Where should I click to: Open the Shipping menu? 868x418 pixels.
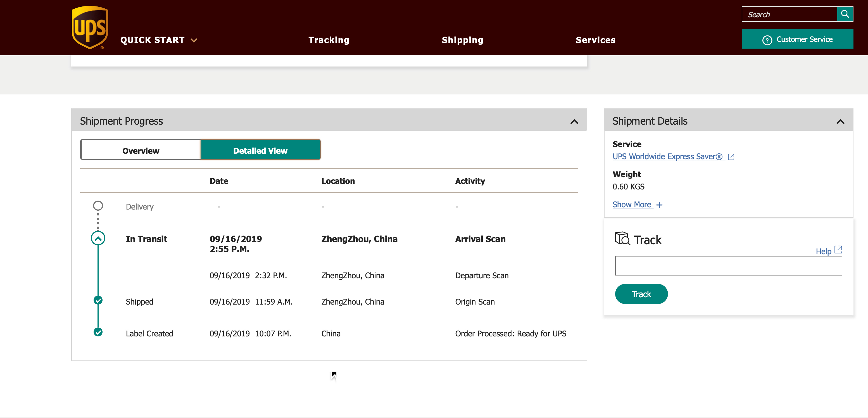point(462,40)
